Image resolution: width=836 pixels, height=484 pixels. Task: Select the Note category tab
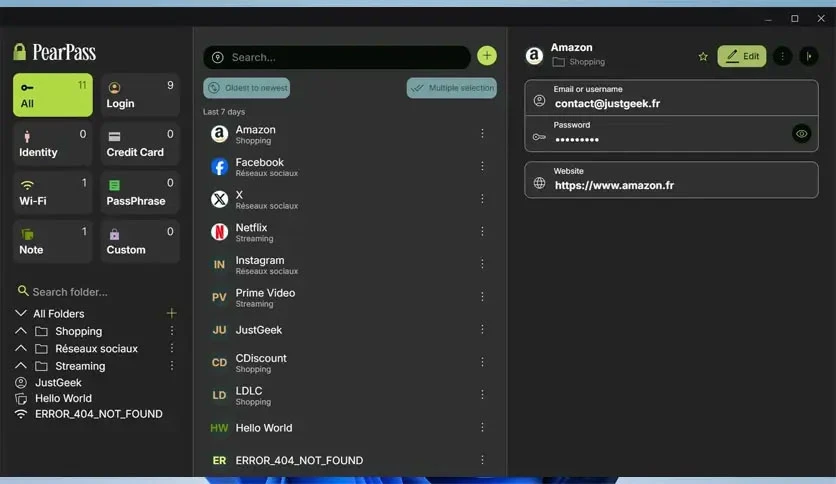pyautogui.click(x=53, y=241)
